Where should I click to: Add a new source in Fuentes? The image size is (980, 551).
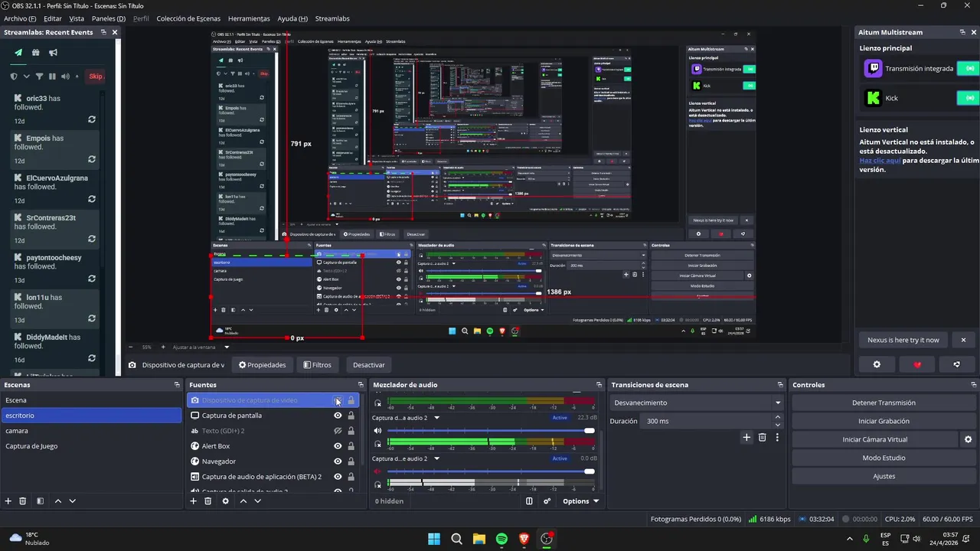pos(194,501)
